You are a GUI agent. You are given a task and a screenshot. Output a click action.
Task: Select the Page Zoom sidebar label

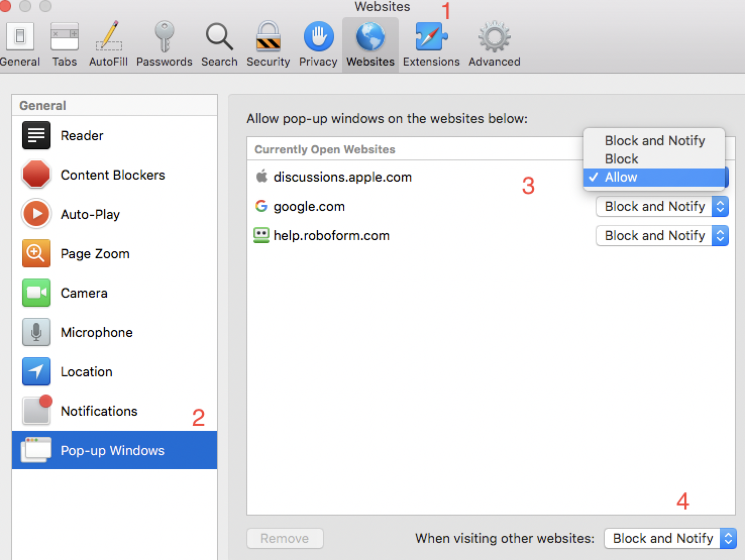coord(95,254)
